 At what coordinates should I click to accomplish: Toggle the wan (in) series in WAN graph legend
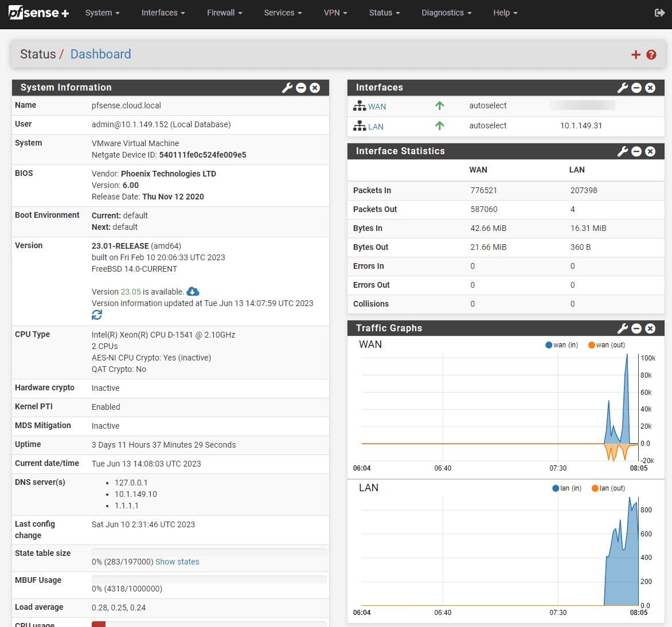coord(561,344)
